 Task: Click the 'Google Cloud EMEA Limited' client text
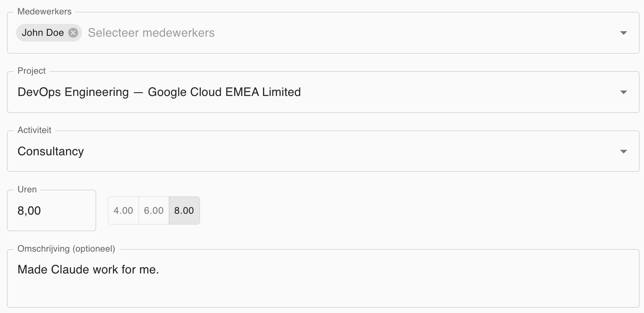coord(224,92)
